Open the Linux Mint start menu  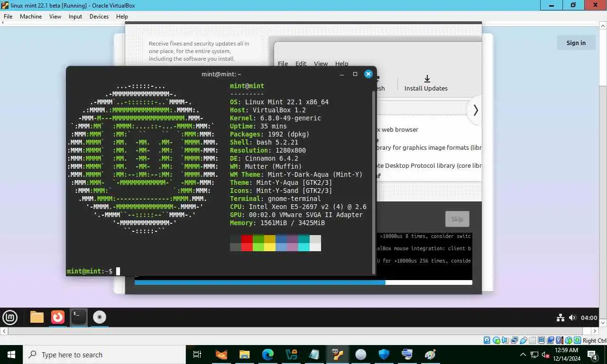10,317
